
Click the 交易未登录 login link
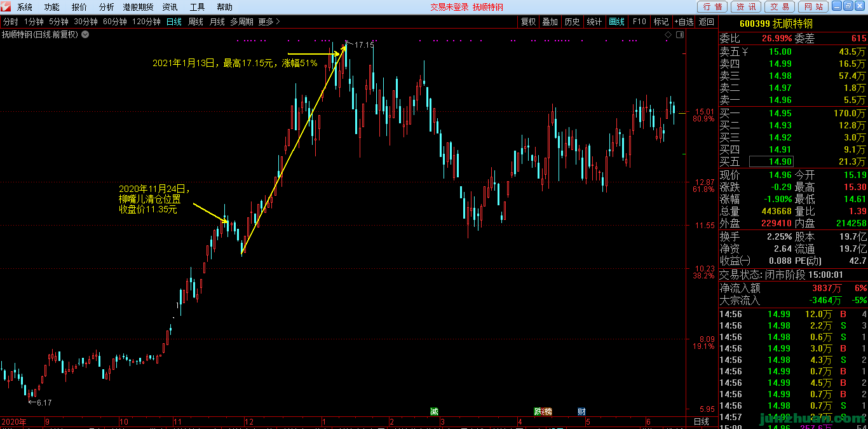449,7
